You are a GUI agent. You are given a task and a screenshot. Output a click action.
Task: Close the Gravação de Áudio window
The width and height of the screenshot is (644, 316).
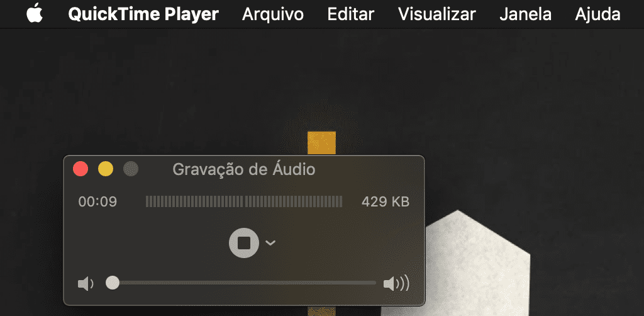[80, 169]
